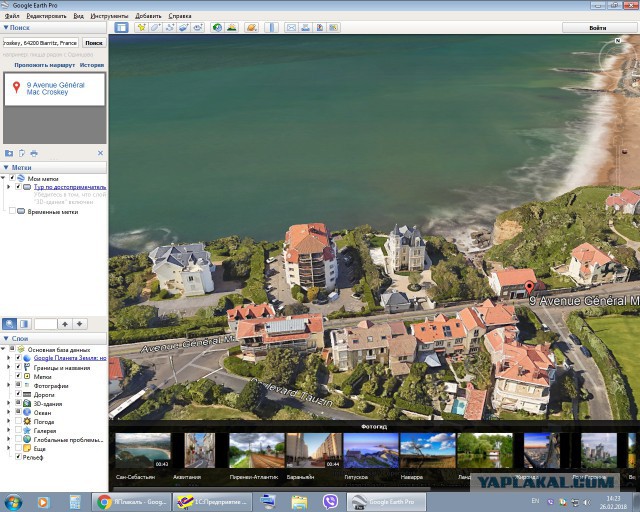Open the Windows Start menu
This screenshot has width=640, height=512.
tap(13, 502)
